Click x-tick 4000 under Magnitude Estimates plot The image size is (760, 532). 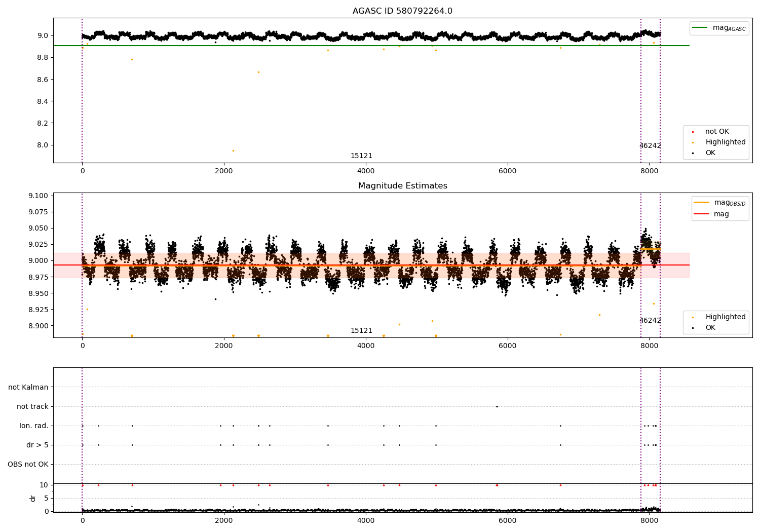pos(366,346)
